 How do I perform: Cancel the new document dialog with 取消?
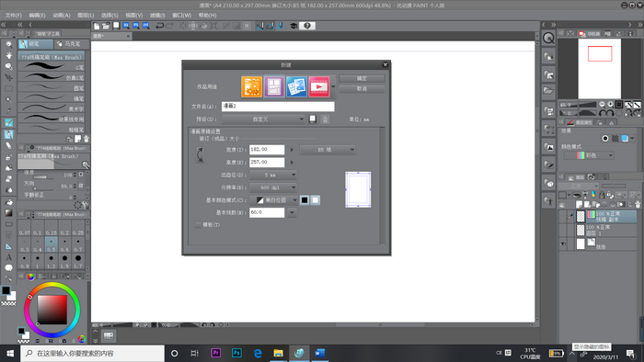coord(362,88)
